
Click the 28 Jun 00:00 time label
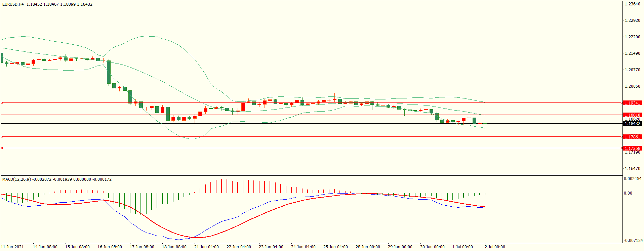tap(368, 247)
